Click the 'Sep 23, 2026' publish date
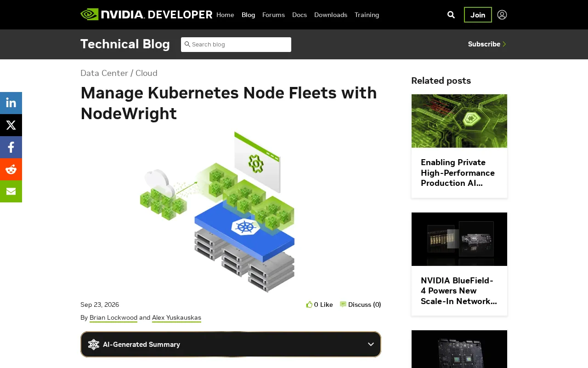 click(x=100, y=305)
